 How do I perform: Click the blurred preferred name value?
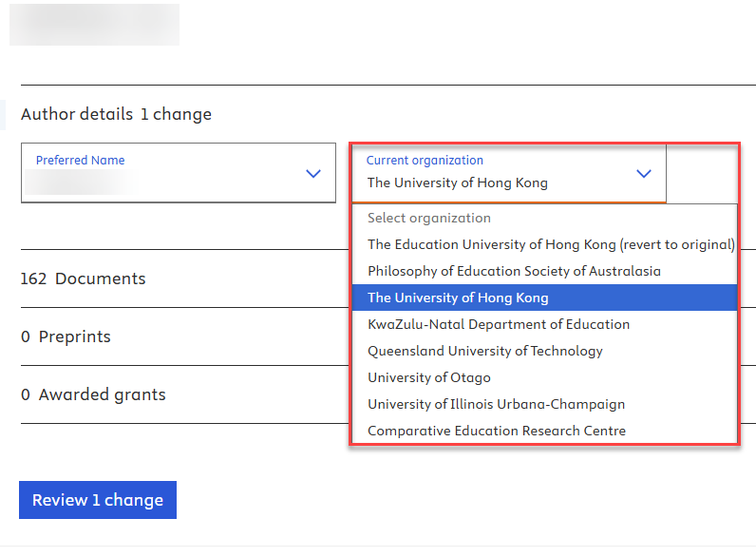tap(80, 182)
